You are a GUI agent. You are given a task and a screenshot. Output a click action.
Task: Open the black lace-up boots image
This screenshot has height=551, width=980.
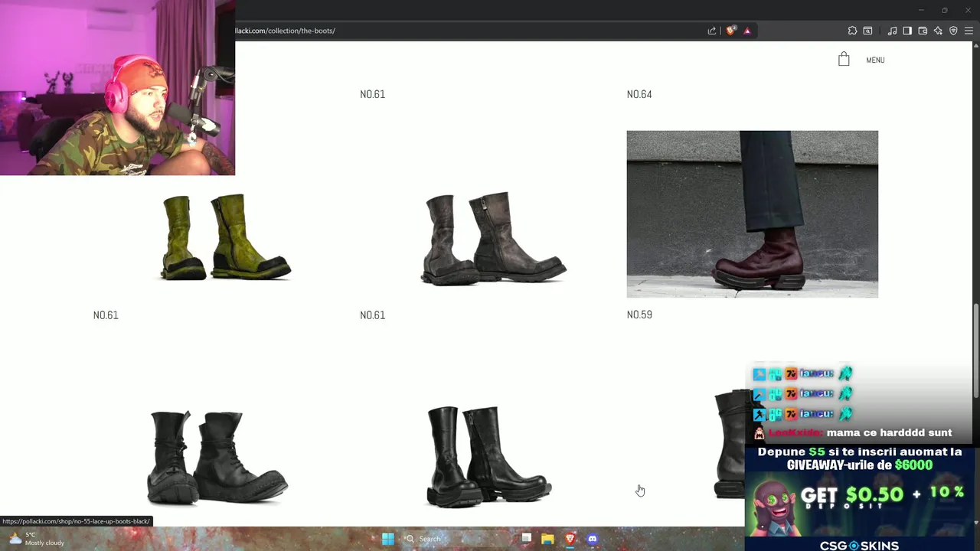pyautogui.click(x=217, y=458)
